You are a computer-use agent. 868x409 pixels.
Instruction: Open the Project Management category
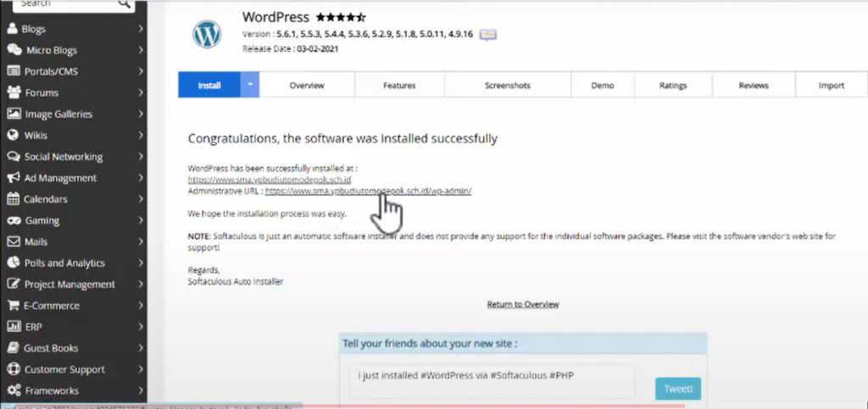74,284
